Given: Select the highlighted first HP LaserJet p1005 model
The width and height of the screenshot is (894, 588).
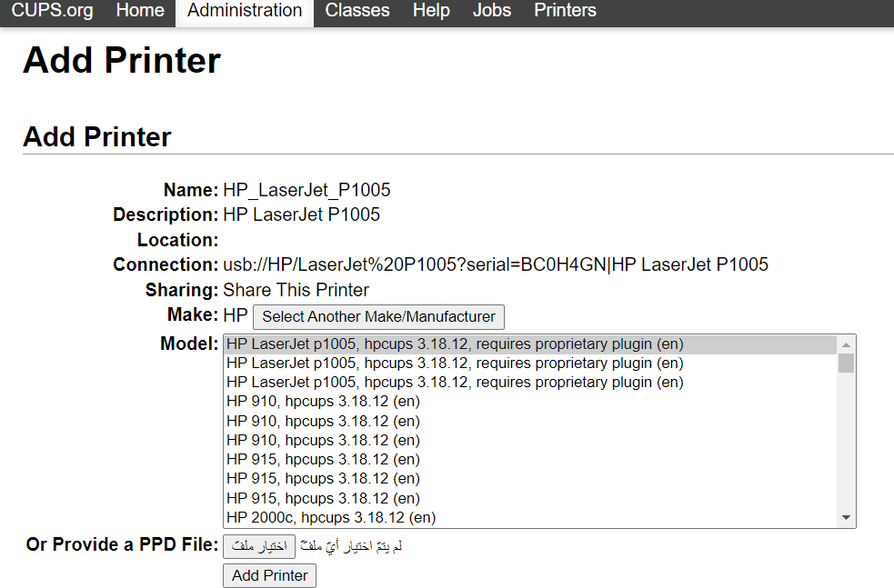Looking at the screenshot, I should point(455,344).
